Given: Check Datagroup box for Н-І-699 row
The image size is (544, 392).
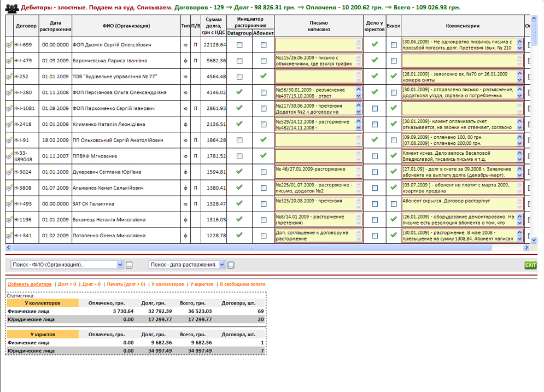Looking at the screenshot, I should coord(239,45).
